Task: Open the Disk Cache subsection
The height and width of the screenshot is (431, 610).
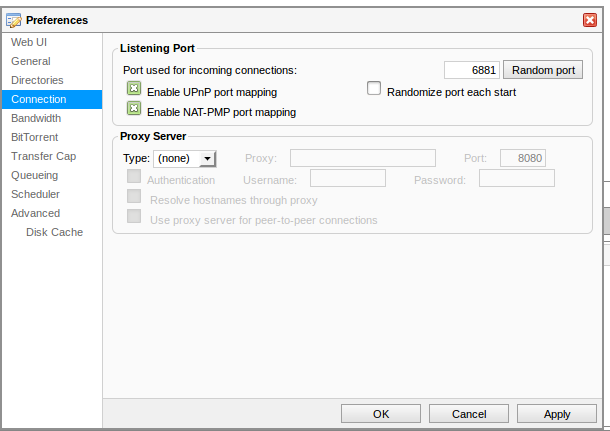Action: pos(54,232)
